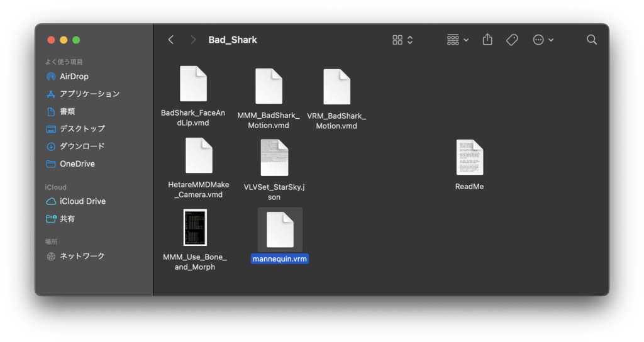Select the MMM_Use_Bone_and_Morph image thumbnail
The width and height of the screenshot is (644, 342).
point(195,228)
